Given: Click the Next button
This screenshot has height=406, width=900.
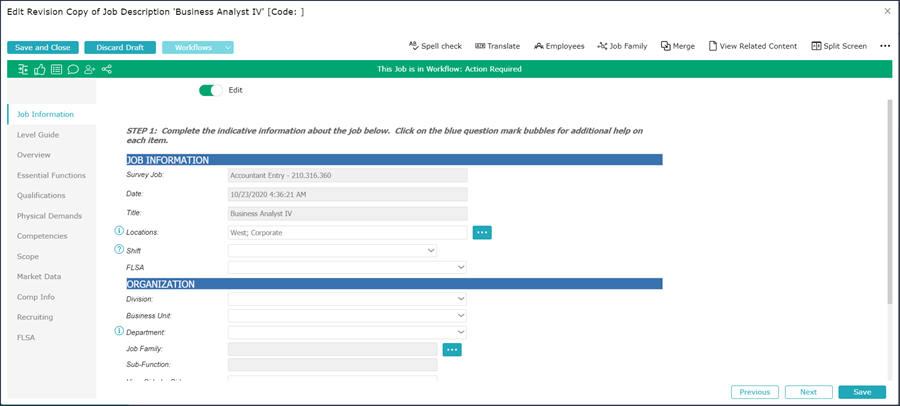Looking at the screenshot, I should click(x=808, y=392).
